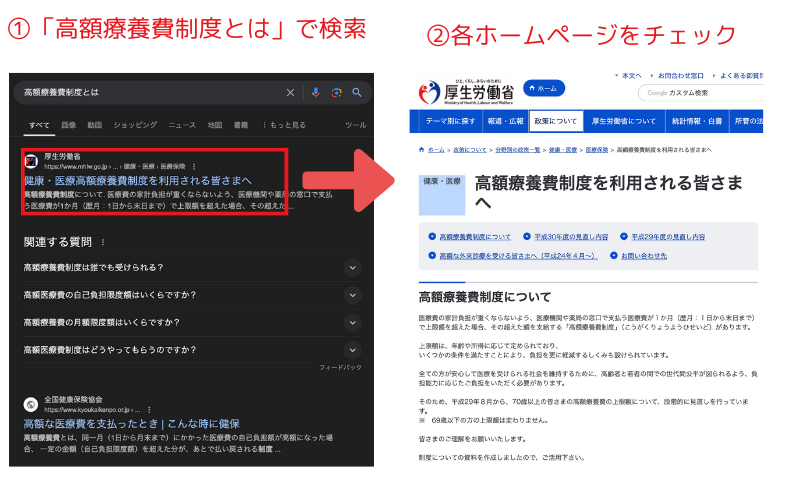The height and width of the screenshot is (500, 800).
Task: Open the 政策について menu
Action: click(x=555, y=121)
